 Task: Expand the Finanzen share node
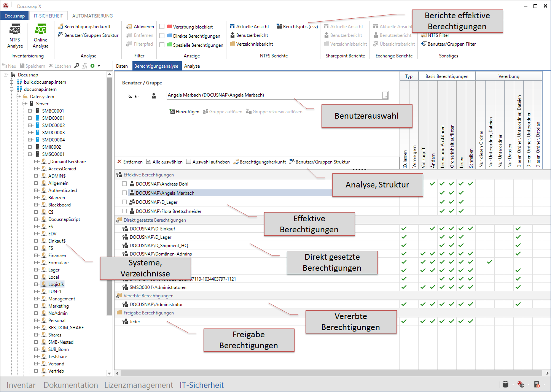pyautogui.click(x=36, y=255)
